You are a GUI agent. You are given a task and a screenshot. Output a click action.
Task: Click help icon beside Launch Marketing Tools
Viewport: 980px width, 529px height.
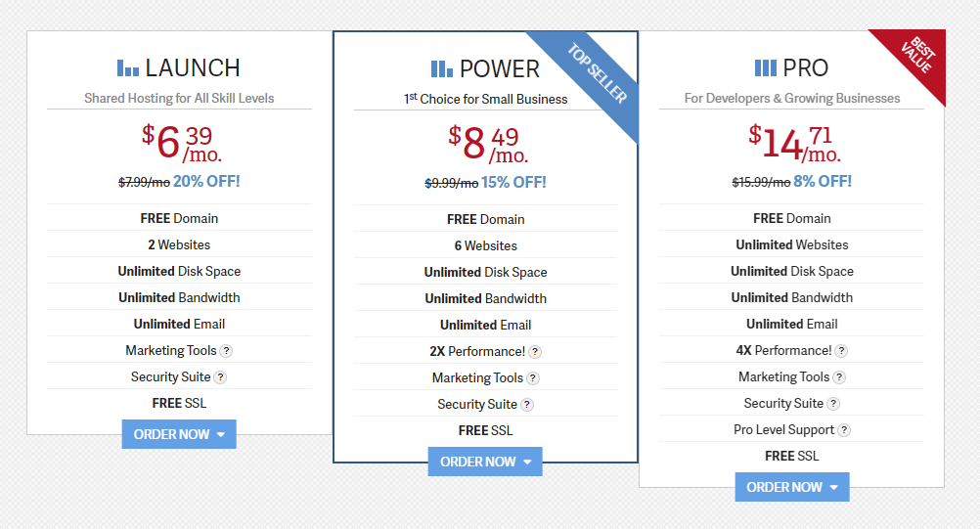[x=226, y=351]
